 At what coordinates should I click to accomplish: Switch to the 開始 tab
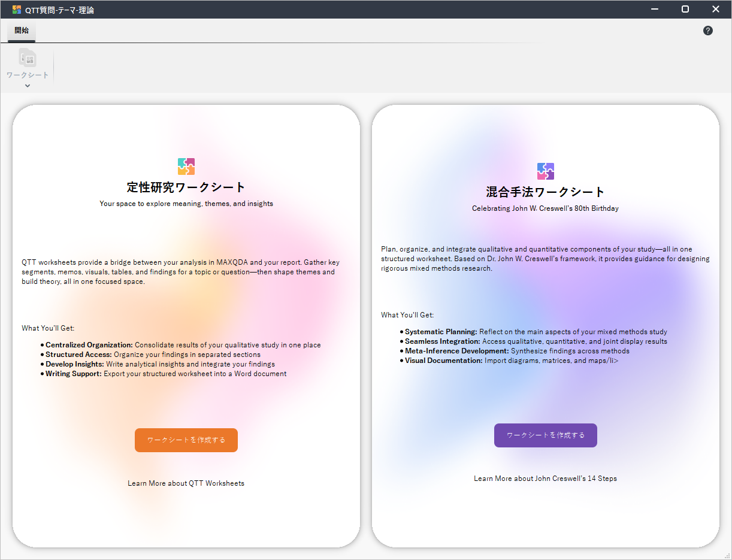22,31
